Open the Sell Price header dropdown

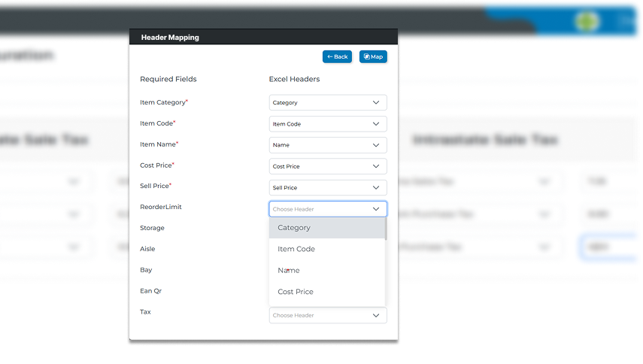point(328,188)
